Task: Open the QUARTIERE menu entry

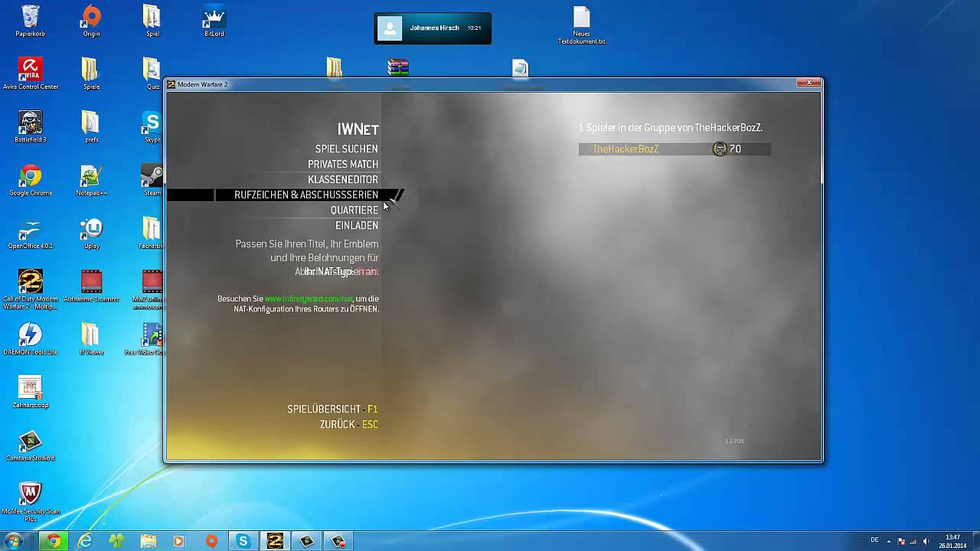Action: click(354, 210)
